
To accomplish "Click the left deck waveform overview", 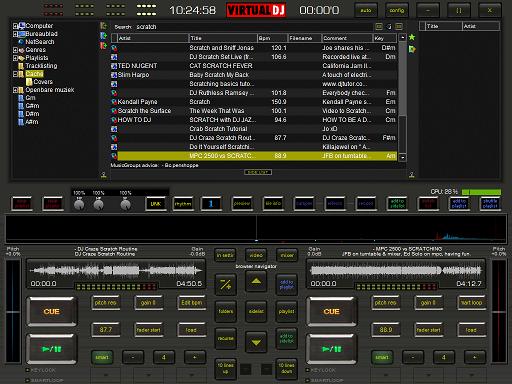I will coord(116,270).
